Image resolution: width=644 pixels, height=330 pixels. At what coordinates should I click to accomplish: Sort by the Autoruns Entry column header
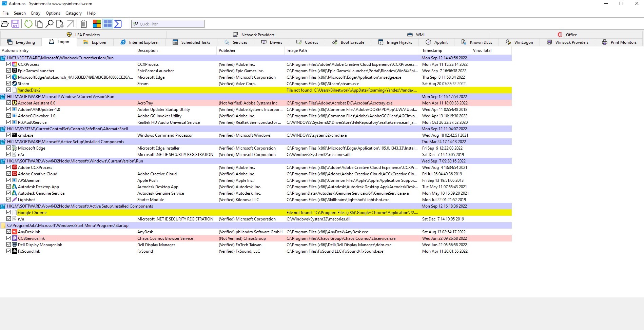click(x=67, y=51)
